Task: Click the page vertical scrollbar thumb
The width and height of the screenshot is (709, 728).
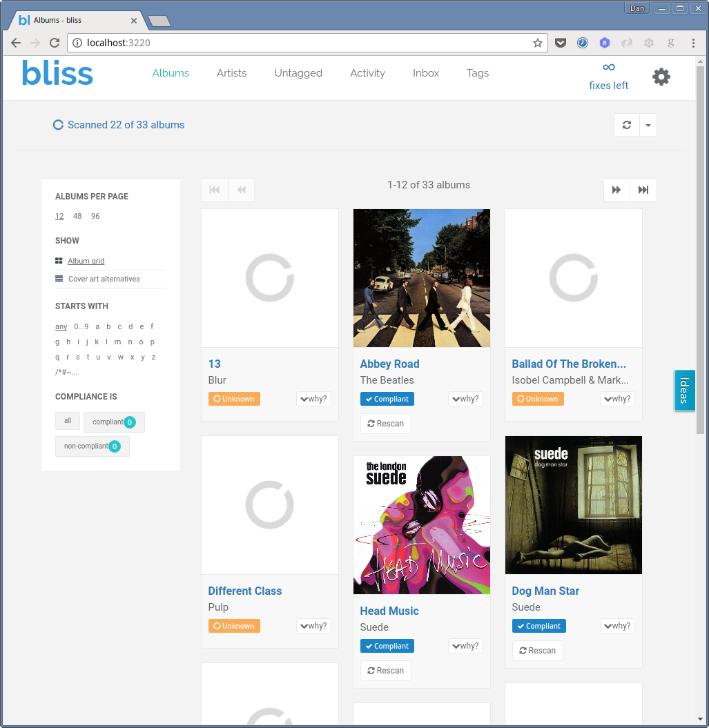Action: (700, 250)
